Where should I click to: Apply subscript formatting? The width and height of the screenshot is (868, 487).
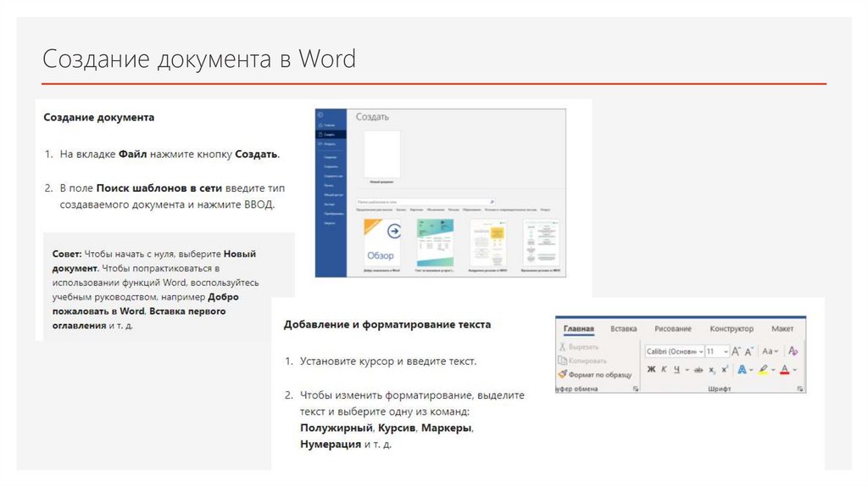coord(712,370)
